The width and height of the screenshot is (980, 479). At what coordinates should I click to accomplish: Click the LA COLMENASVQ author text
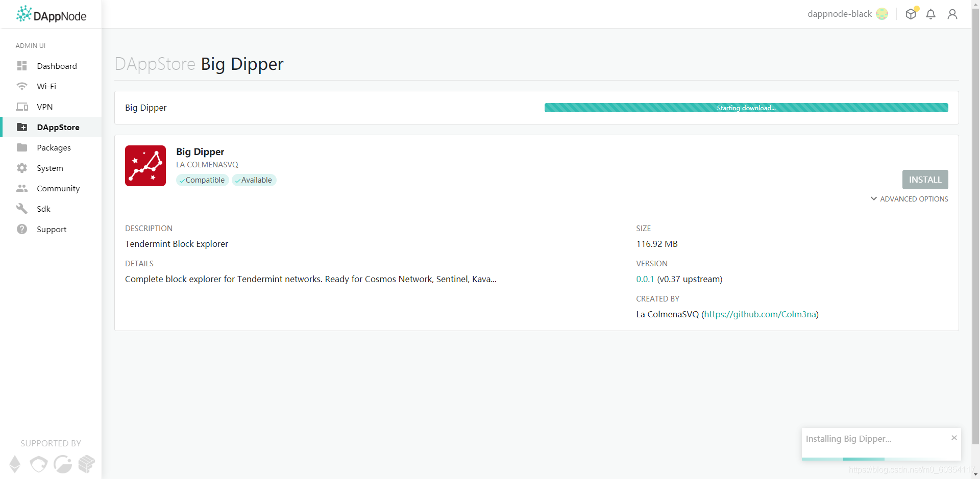coord(207,165)
